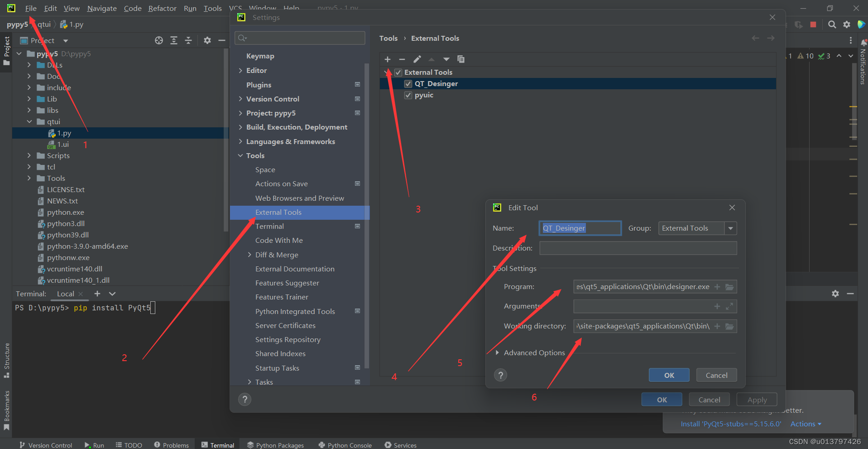Select Keymap settings page

(260, 56)
